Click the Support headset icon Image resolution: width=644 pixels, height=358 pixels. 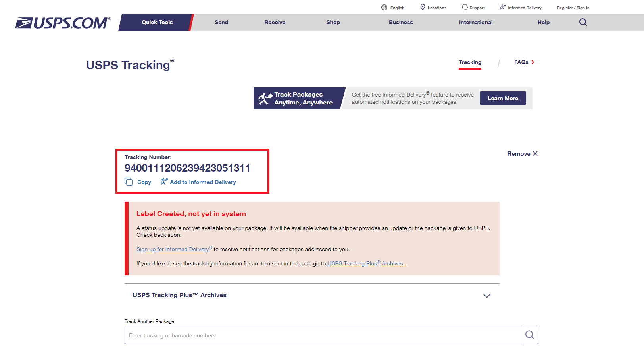[x=465, y=7]
